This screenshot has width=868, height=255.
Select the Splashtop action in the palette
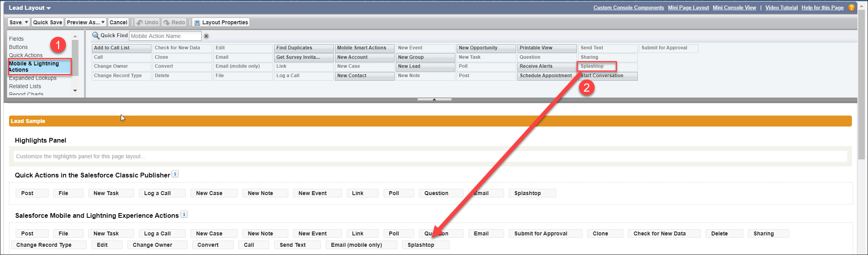597,66
